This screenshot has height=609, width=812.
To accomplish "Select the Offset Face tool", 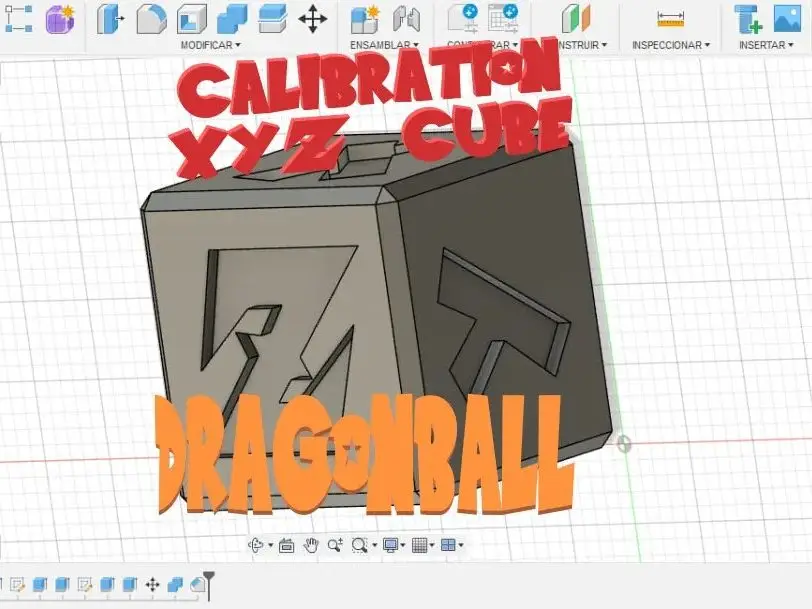I will click(x=272, y=20).
